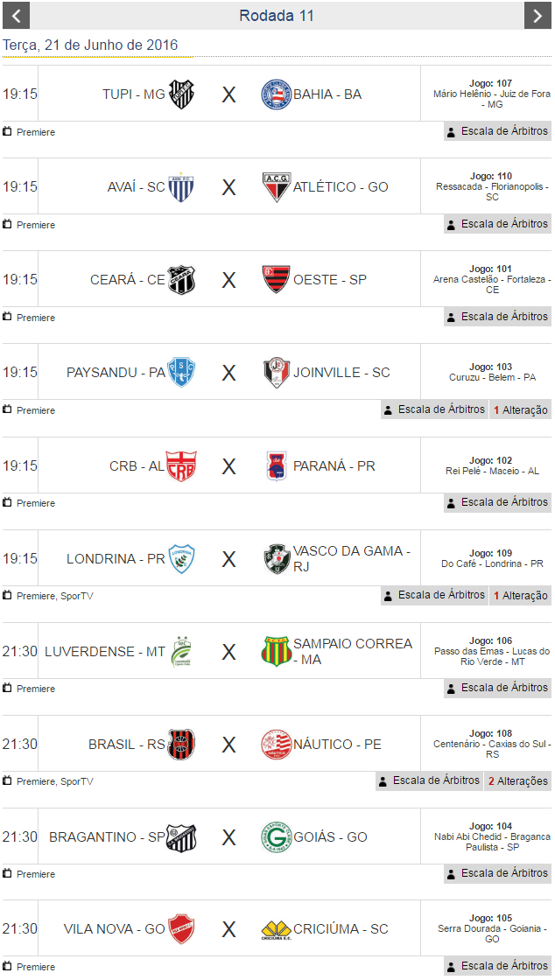Click the Bahia - BA team crest
This screenshot has height=980, width=555.
[x=276, y=94]
